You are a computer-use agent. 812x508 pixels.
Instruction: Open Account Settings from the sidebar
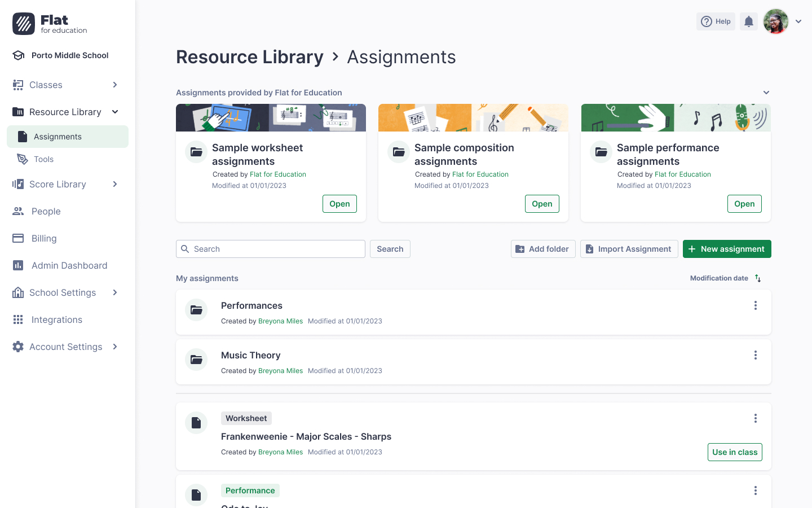coord(65,347)
